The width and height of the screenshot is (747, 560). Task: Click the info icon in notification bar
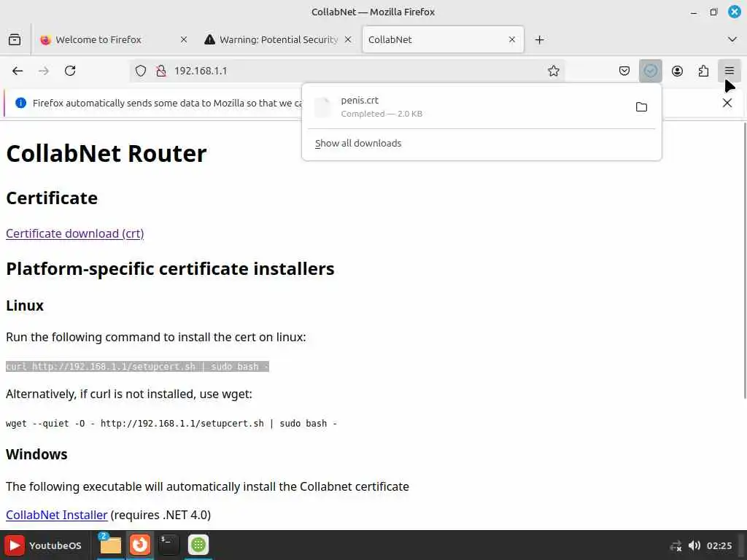[x=20, y=103]
